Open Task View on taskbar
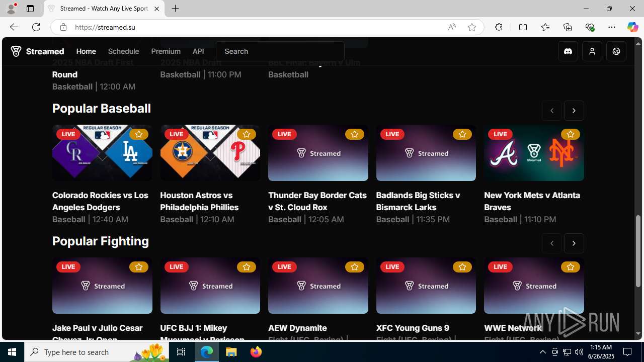Screen dimensions: 644x362 point(181,352)
